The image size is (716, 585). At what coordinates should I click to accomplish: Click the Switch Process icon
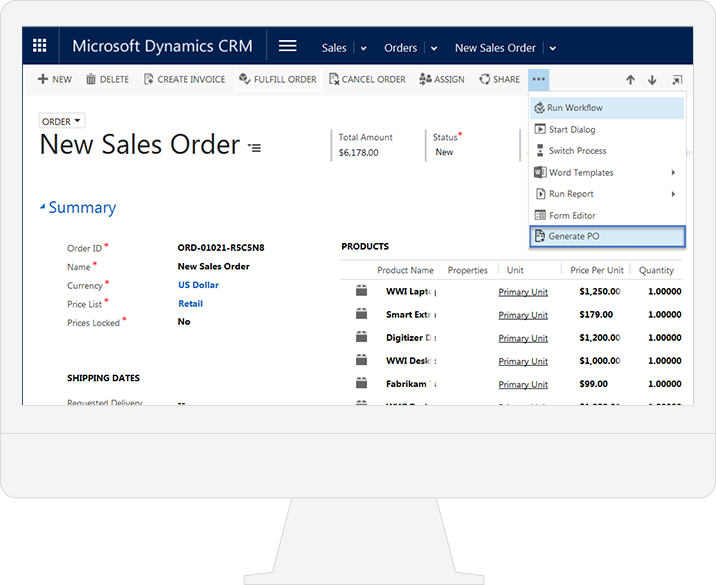pyautogui.click(x=540, y=151)
